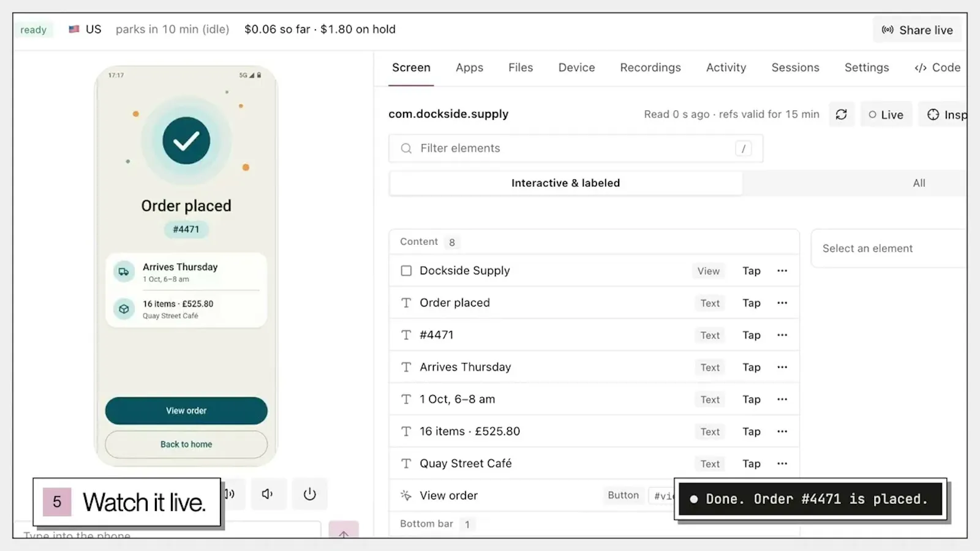This screenshot has height=551, width=980.
Task: Select the Interactive & labeled filter
Action: 566,183
